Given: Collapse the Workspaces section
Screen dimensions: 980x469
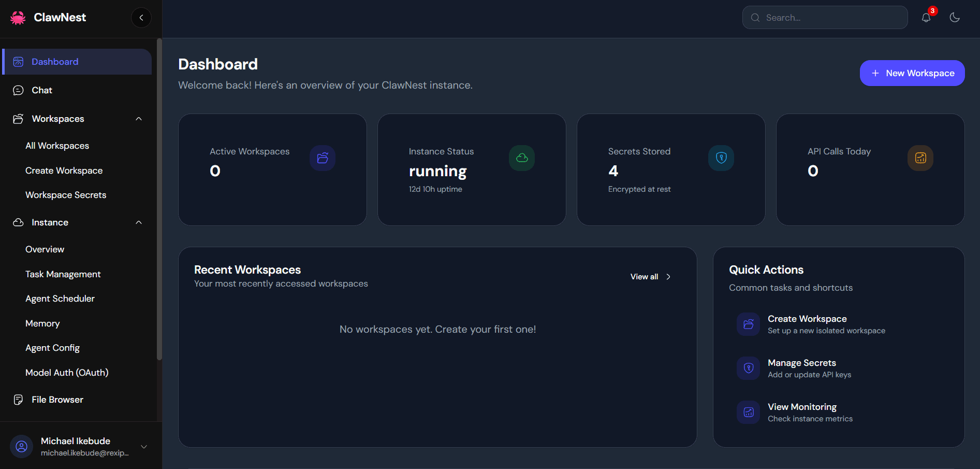Looking at the screenshot, I should [x=138, y=119].
